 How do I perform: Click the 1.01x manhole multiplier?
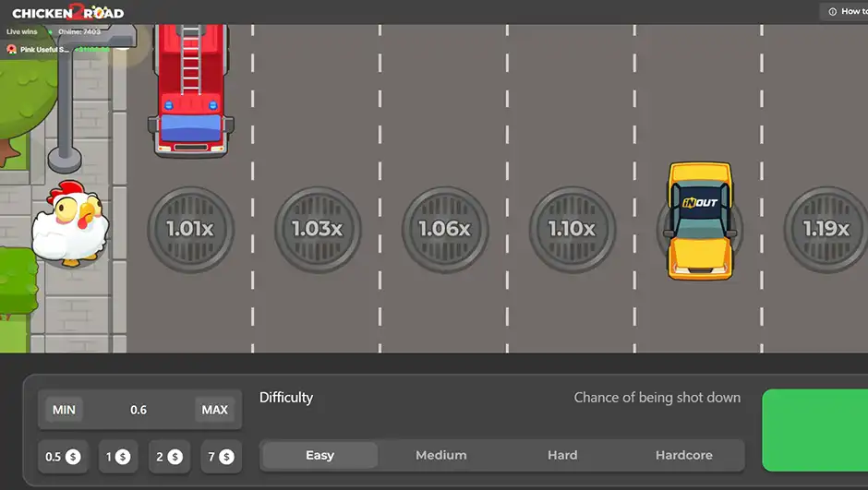click(190, 229)
